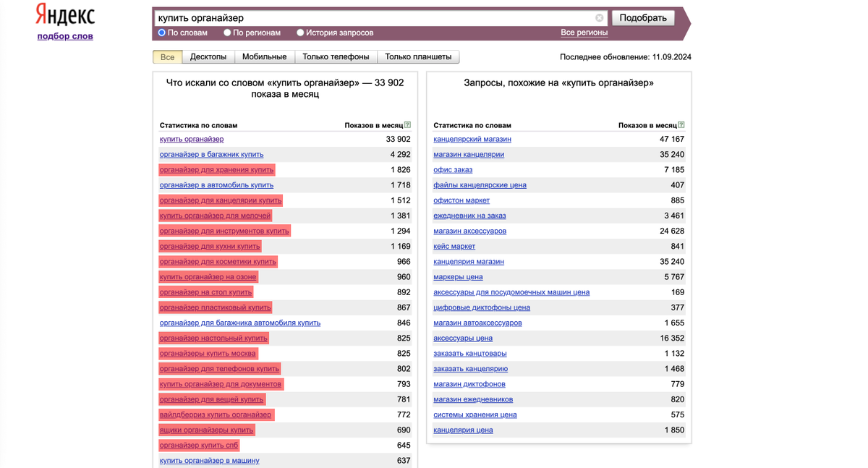Open купить органайзер на озоне link
The height and width of the screenshot is (468, 868).
click(x=208, y=277)
